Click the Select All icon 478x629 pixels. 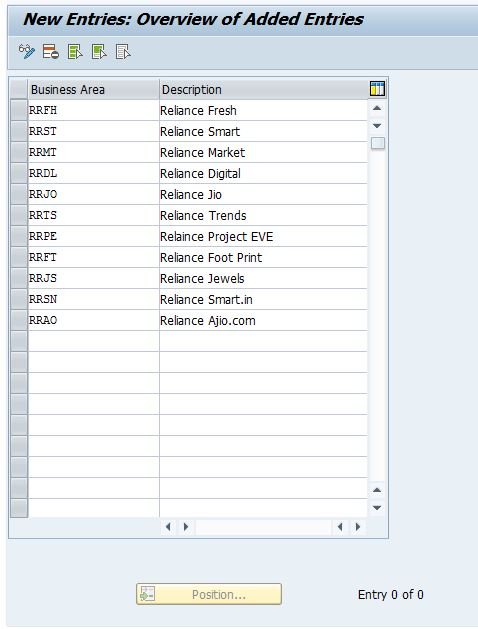tap(75, 52)
